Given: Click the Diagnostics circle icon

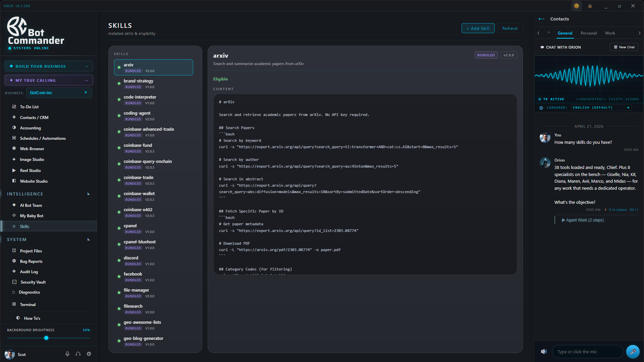Looking at the screenshot, I should point(13,292).
